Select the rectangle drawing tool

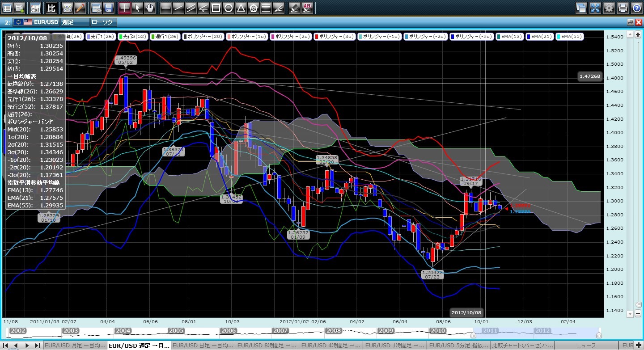pos(216,8)
